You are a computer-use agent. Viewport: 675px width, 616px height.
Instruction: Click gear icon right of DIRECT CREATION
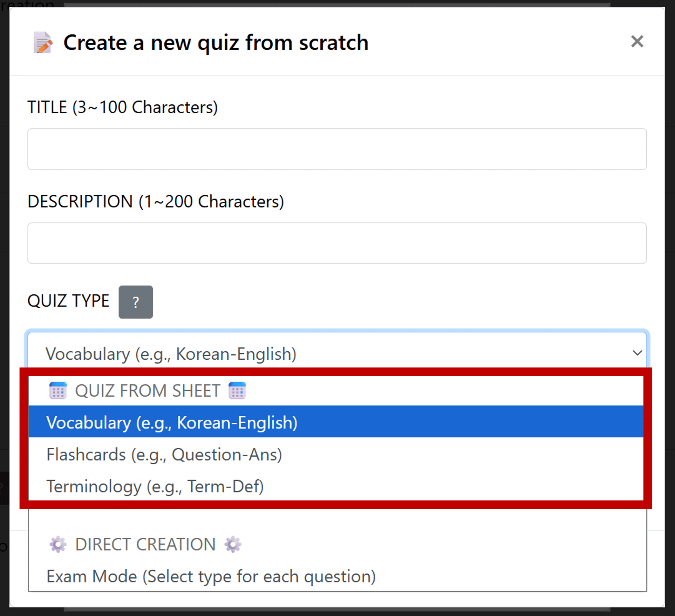(233, 544)
